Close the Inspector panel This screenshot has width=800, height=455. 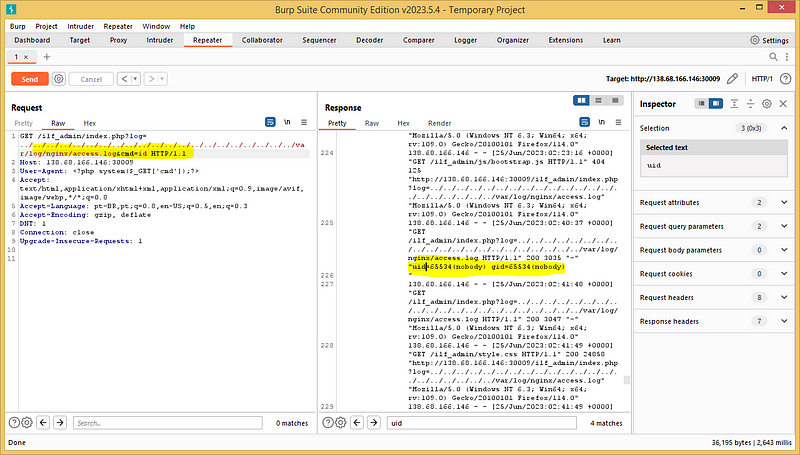(783, 104)
